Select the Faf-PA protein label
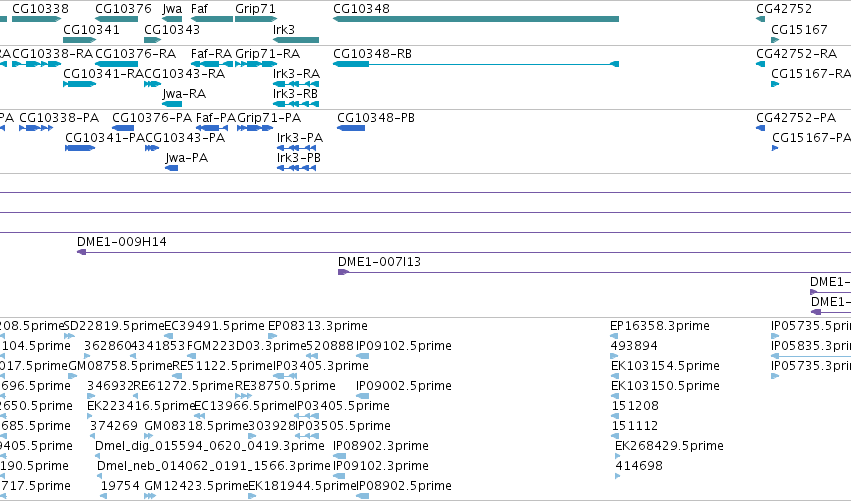The width and height of the screenshot is (851, 501). point(216,118)
